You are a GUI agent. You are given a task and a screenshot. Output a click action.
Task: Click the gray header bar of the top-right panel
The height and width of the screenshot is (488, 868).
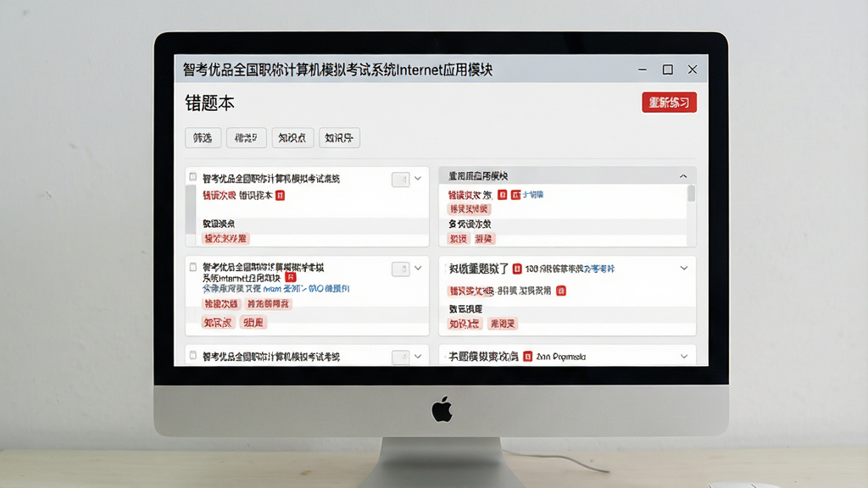pyautogui.click(x=567, y=176)
